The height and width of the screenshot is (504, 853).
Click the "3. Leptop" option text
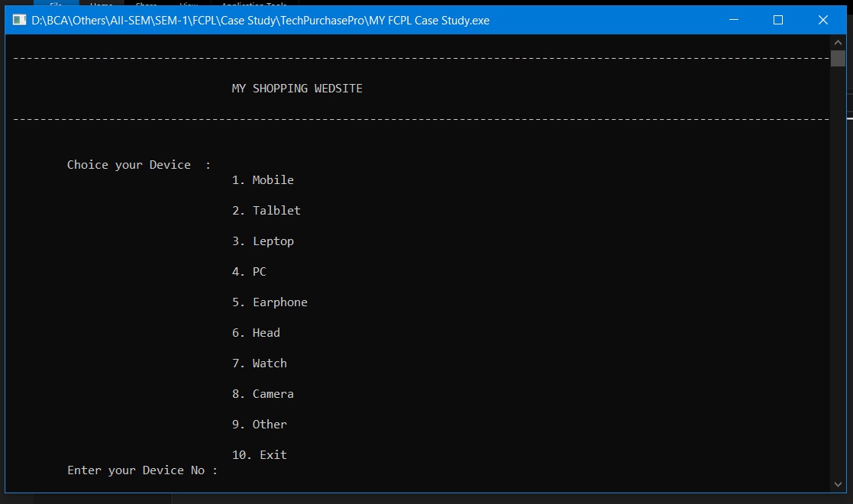coord(263,241)
